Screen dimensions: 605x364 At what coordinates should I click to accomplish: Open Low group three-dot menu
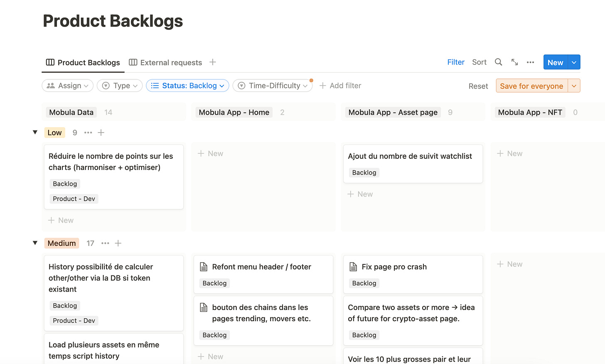(x=88, y=133)
